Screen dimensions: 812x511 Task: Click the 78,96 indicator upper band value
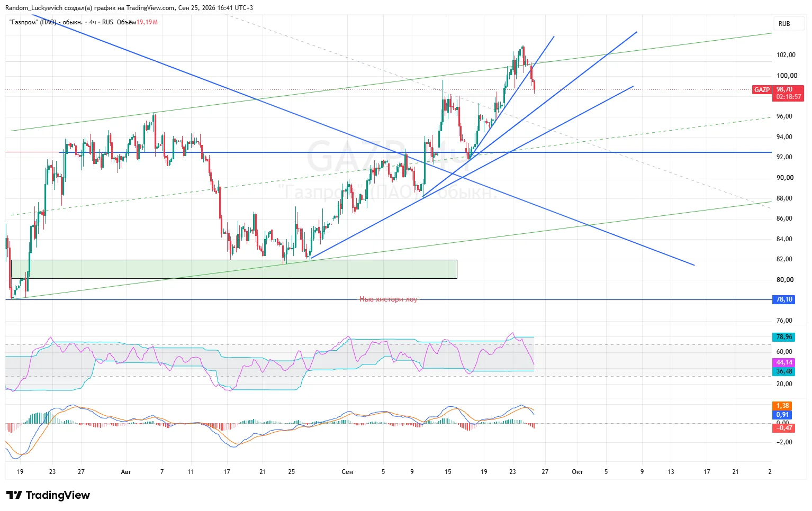[784, 337]
